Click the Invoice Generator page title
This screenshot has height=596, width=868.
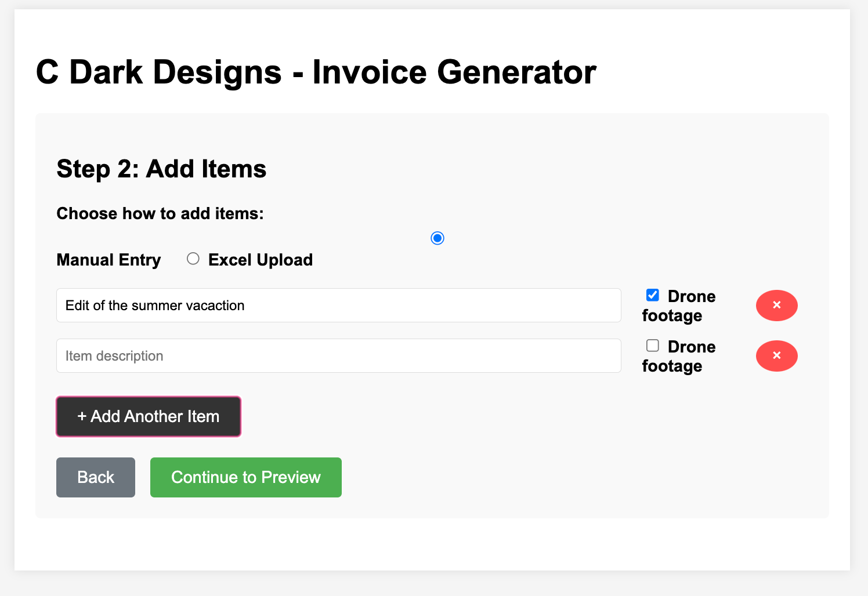pyautogui.click(x=316, y=72)
